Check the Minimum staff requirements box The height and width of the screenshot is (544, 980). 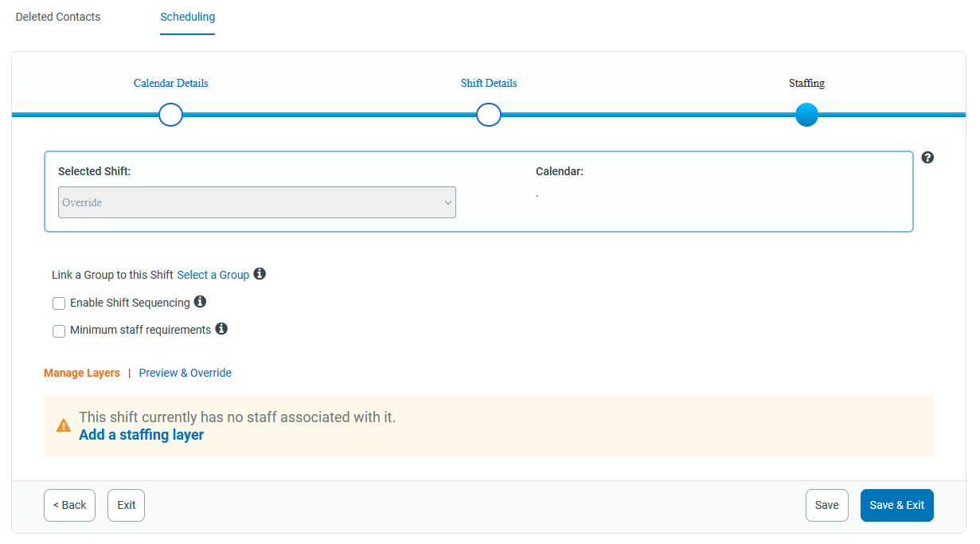[x=59, y=331]
